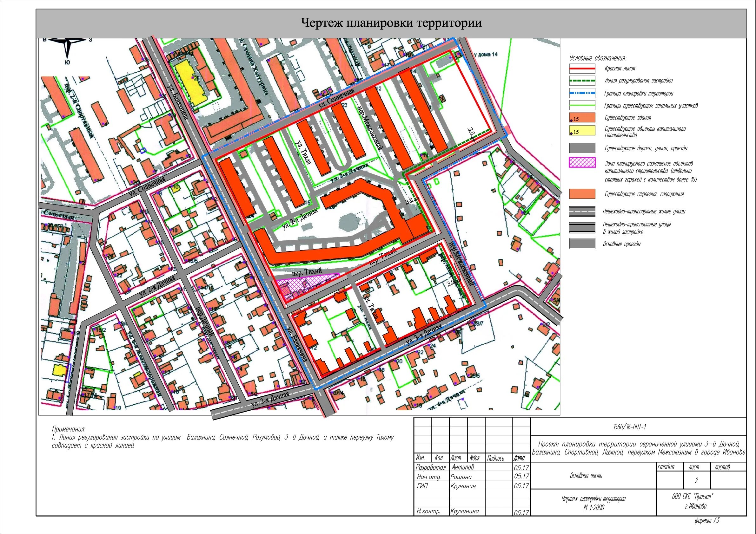756x534 pixels.
Task: Click the 'Примечания:' notes heading
Action: click(69, 429)
